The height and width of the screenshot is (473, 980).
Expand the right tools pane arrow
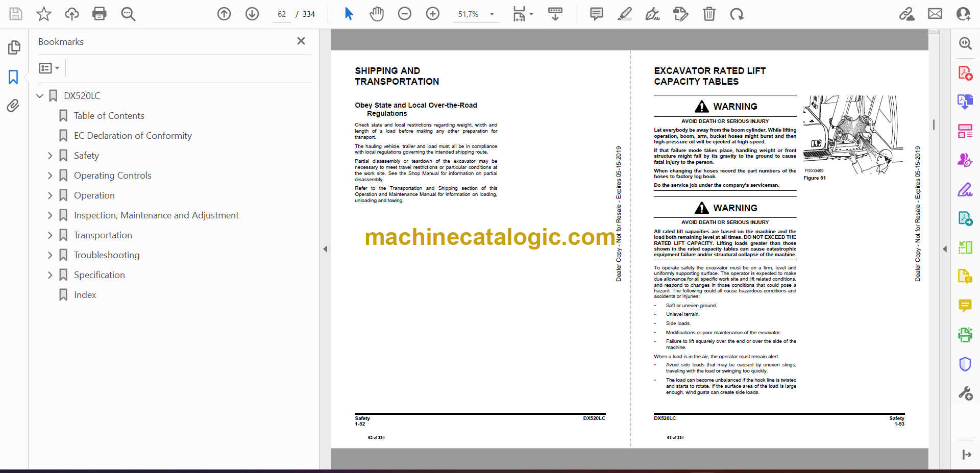(945, 249)
